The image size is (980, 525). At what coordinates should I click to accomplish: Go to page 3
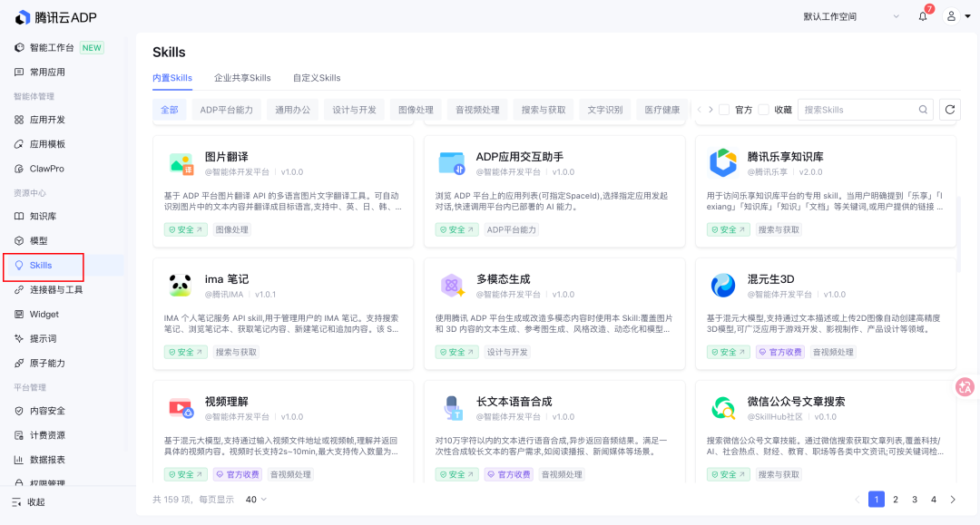tap(915, 500)
